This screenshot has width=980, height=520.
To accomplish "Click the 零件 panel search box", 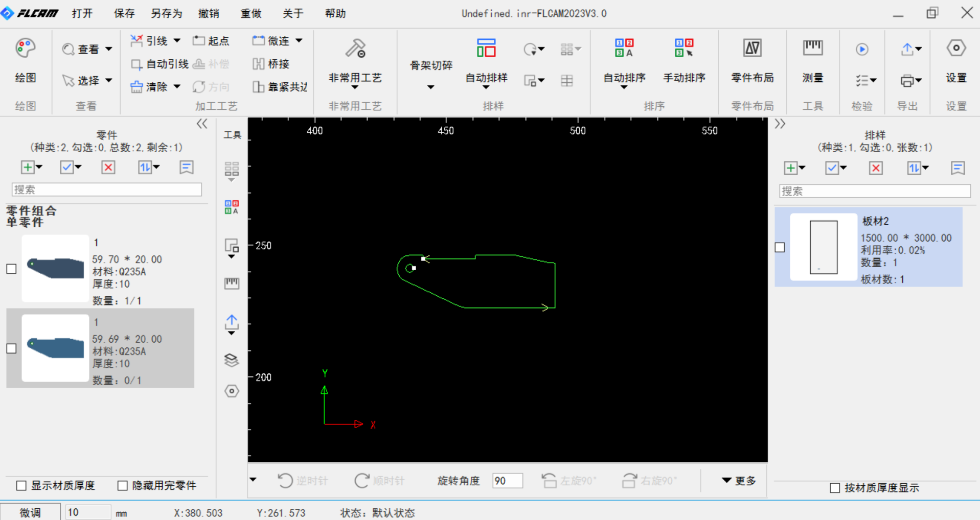I will (106, 190).
